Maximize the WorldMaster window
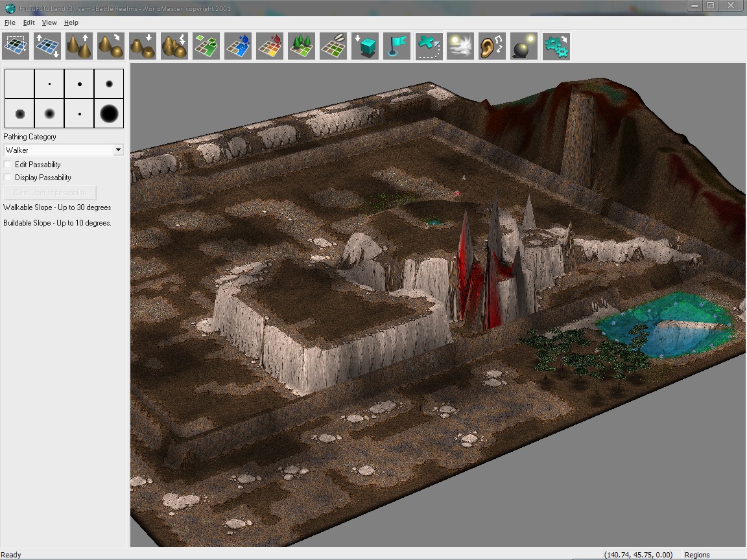The height and width of the screenshot is (560, 747). (710, 6)
